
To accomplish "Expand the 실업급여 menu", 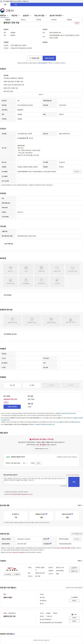I will [x=27, y=15].
